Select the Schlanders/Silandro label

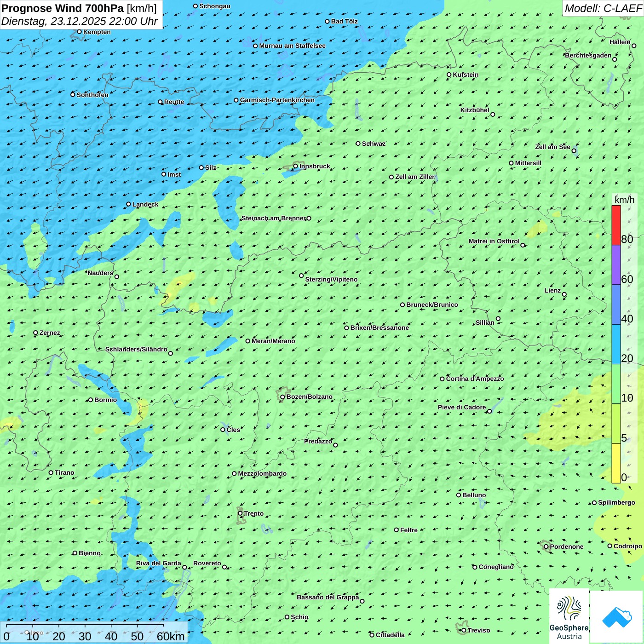point(136,349)
